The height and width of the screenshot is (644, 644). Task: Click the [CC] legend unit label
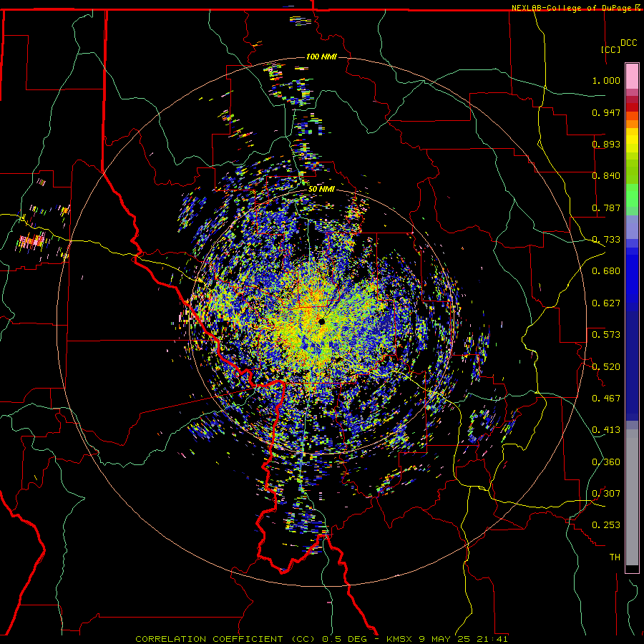pyautogui.click(x=610, y=49)
